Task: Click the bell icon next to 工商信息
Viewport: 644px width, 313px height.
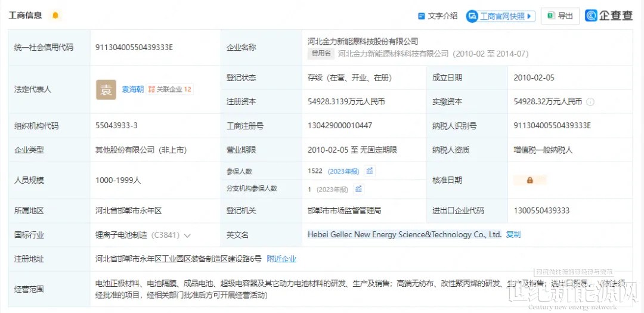Action: coord(55,16)
